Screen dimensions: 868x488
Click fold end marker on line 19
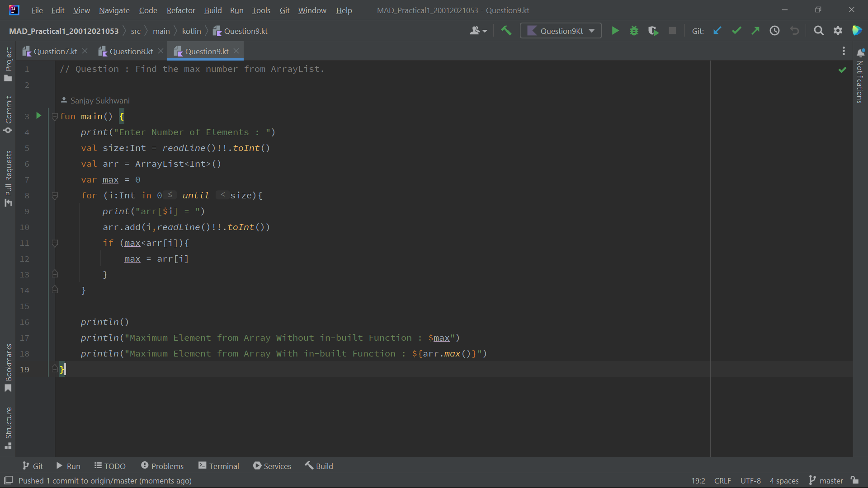pyautogui.click(x=55, y=369)
